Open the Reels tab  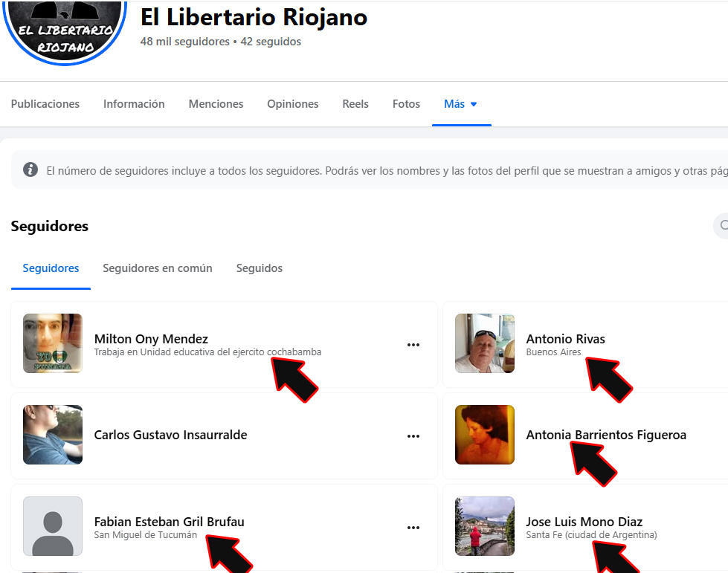(355, 104)
